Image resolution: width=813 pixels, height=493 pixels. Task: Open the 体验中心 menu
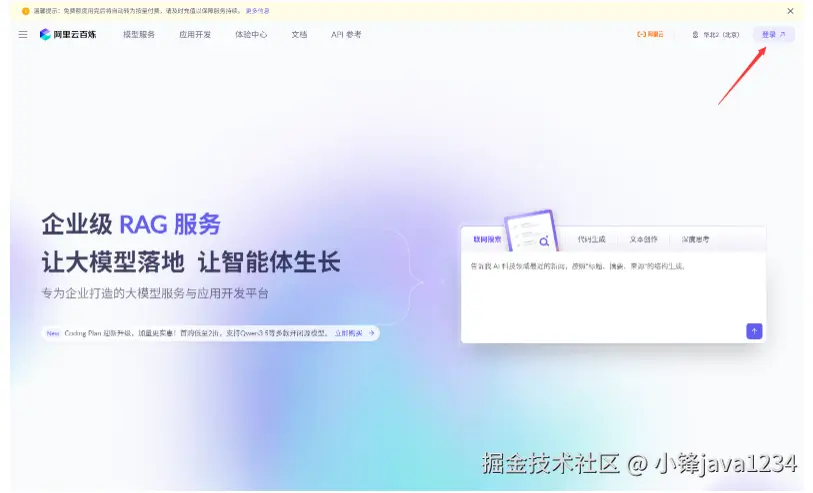[x=251, y=35]
